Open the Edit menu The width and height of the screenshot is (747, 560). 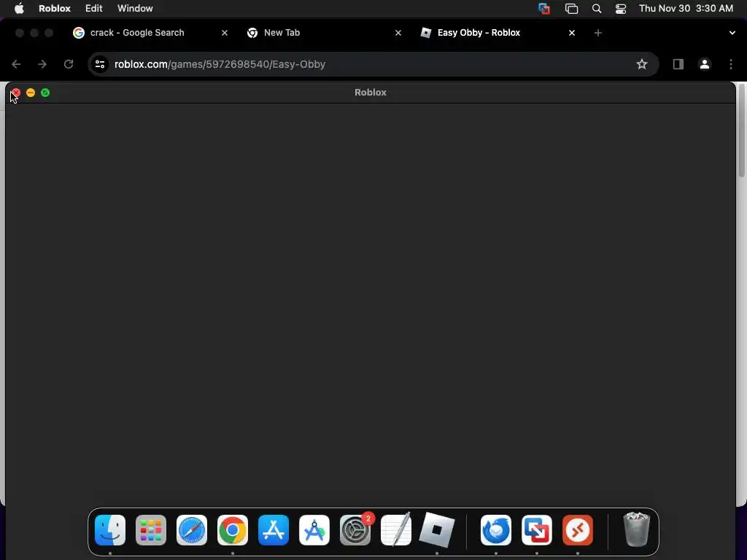pos(94,8)
